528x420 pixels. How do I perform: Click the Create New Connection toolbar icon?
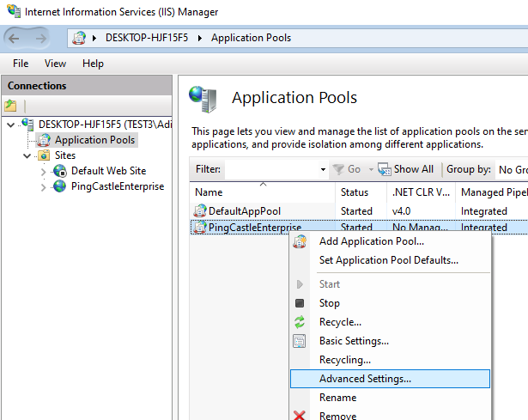point(10,106)
